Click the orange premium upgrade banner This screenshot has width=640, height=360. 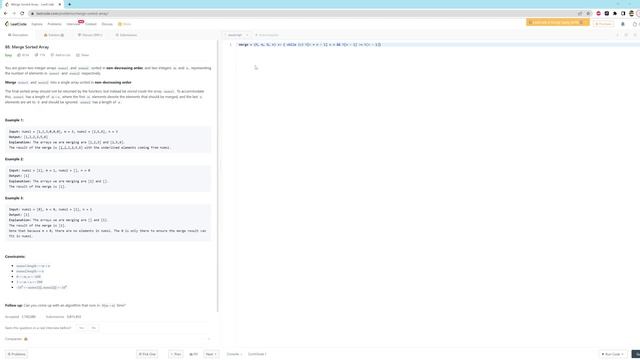[x=557, y=22]
